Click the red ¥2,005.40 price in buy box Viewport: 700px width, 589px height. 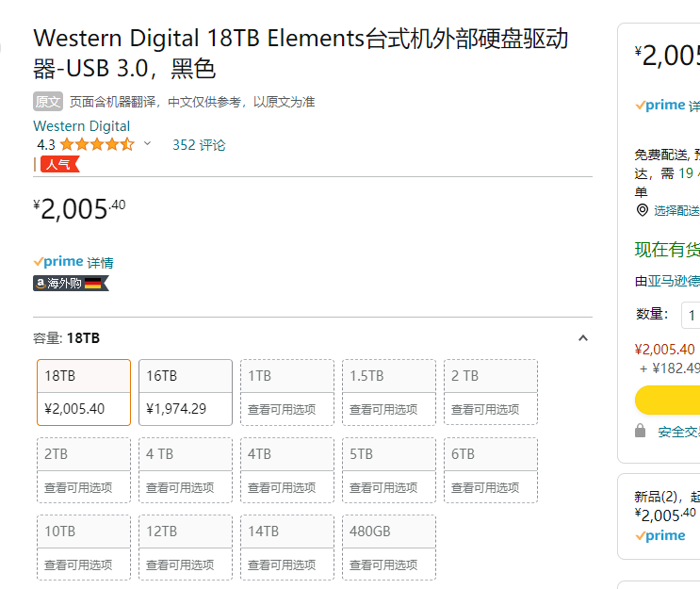pyautogui.click(x=665, y=350)
